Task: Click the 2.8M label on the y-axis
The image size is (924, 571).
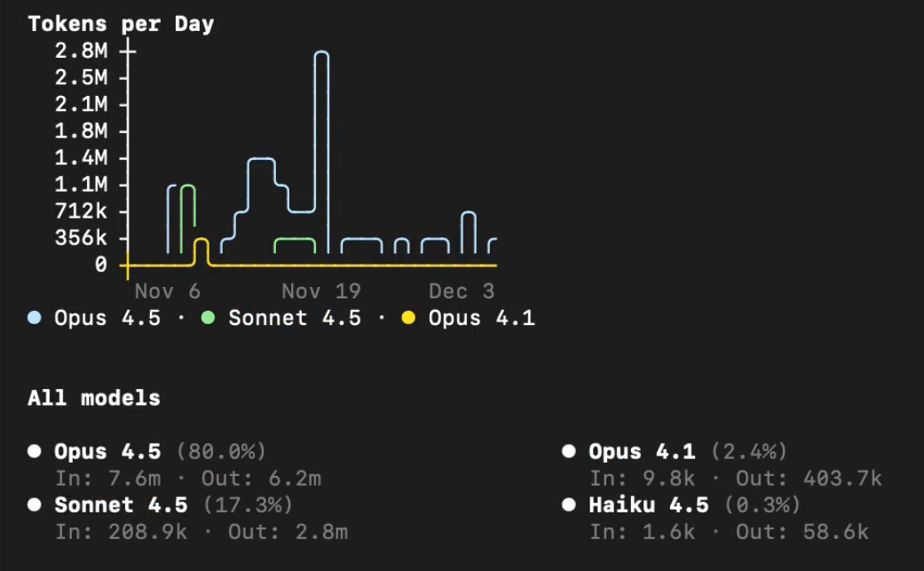Action: coord(81,51)
